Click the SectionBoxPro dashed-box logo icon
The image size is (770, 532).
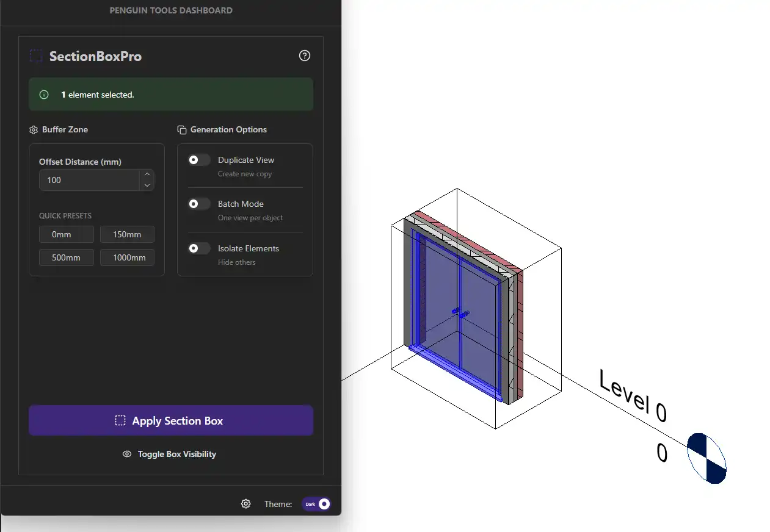point(36,56)
